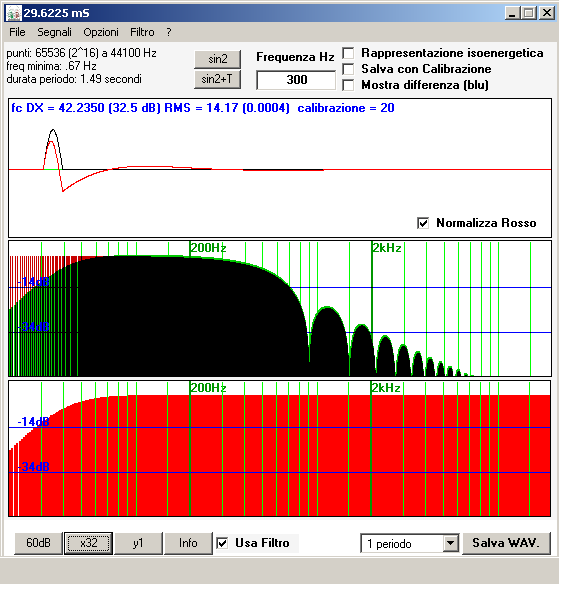
Task: Click the 2kHz marker in black spectrum
Action: click(387, 248)
